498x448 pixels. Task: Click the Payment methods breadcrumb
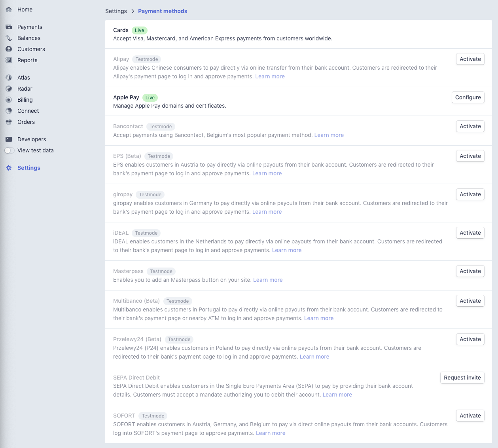163,11
